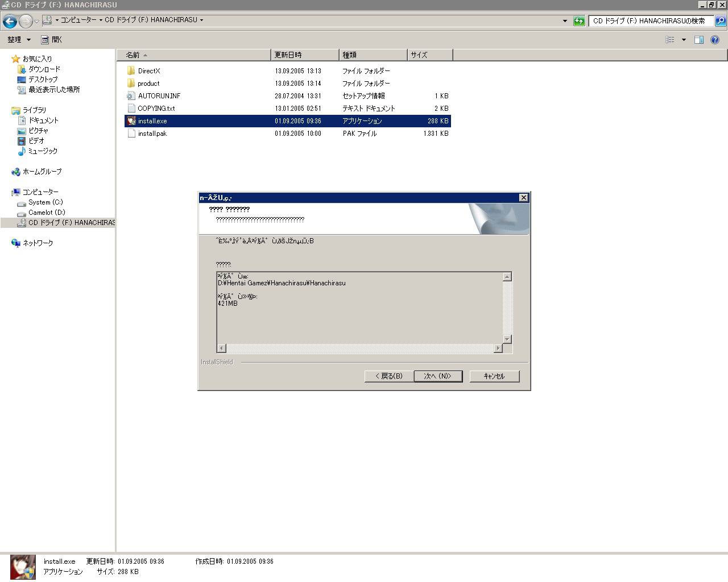This screenshot has height=582, width=728.
Task: Click the AUTORUN.INF file icon
Action: tap(131, 96)
